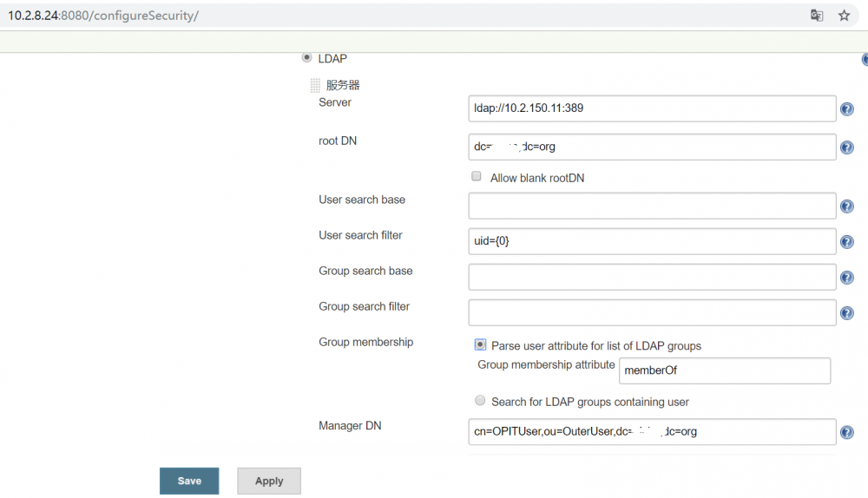
Task: Focus the User search base field
Action: (x=652, y=206)
